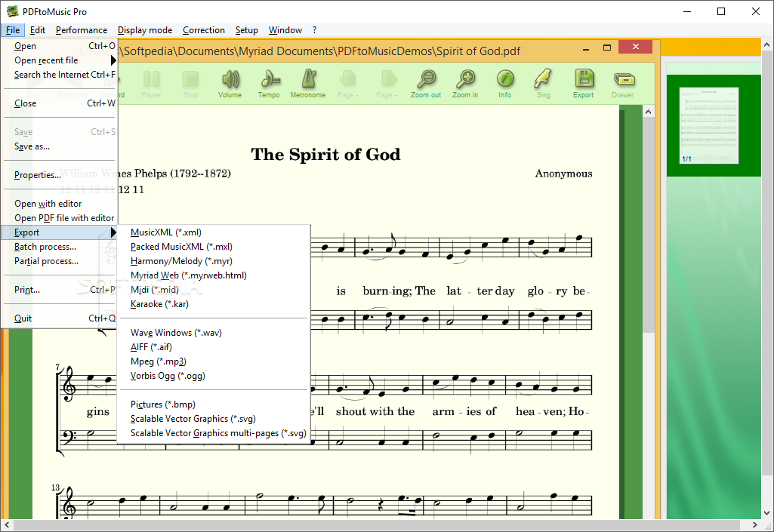Expand the Open recent file submenu
Screen dimensions: 774x532
point(59,60)
